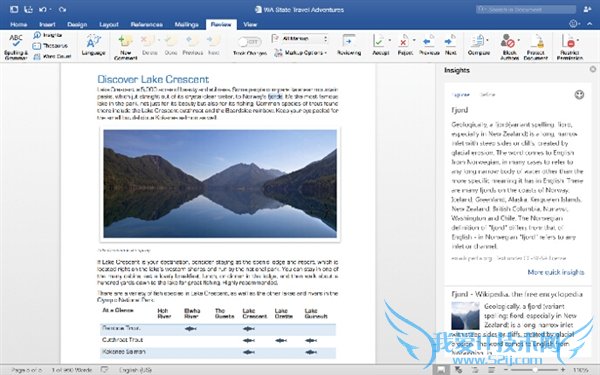Open Insights from the Review ribbon
Screen dimensions: 600x375
pyautogui.click(x=47, y=35)
